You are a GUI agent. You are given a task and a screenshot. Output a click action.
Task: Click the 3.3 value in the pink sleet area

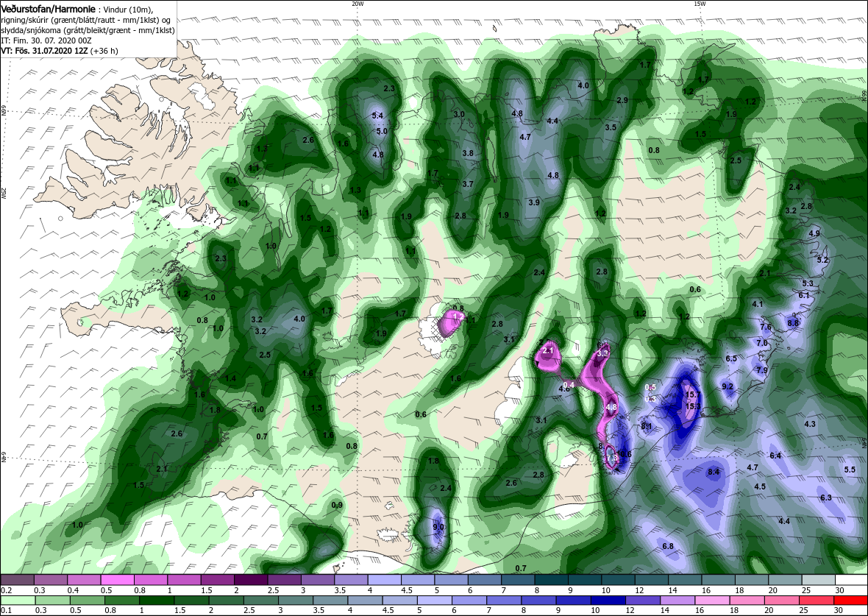coord(603,353)
